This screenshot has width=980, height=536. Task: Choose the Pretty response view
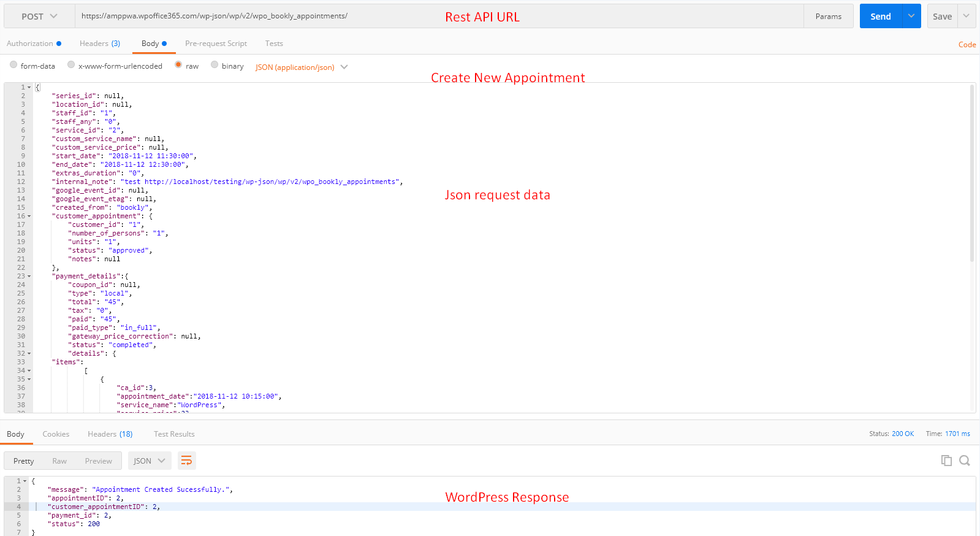pyautogui.click(x=23, y=461)
